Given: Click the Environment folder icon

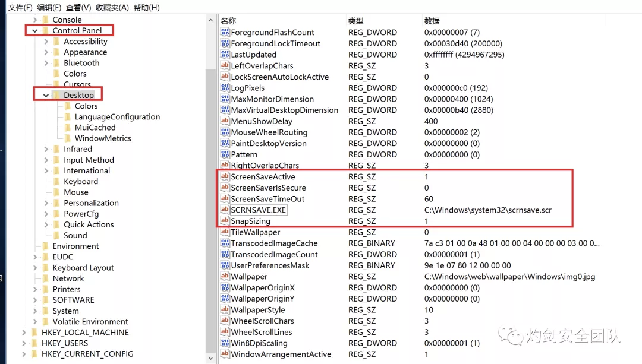Looking at the screenshot, I should pyautogui.click(x=45, y=246).
